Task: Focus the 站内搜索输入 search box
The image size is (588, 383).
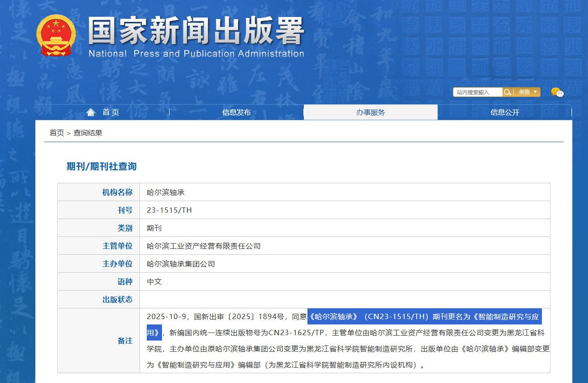Action: tap(477, 92)
